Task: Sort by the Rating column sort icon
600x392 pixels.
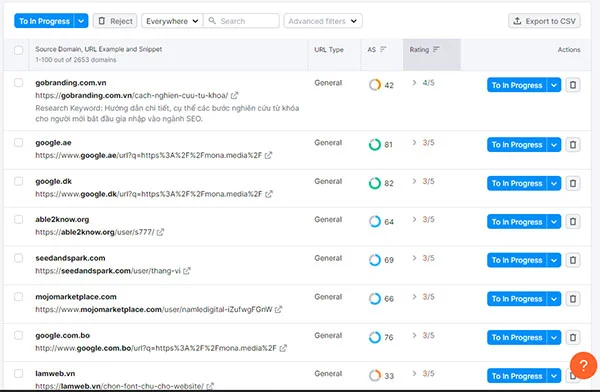Action: tap(436, 49)
